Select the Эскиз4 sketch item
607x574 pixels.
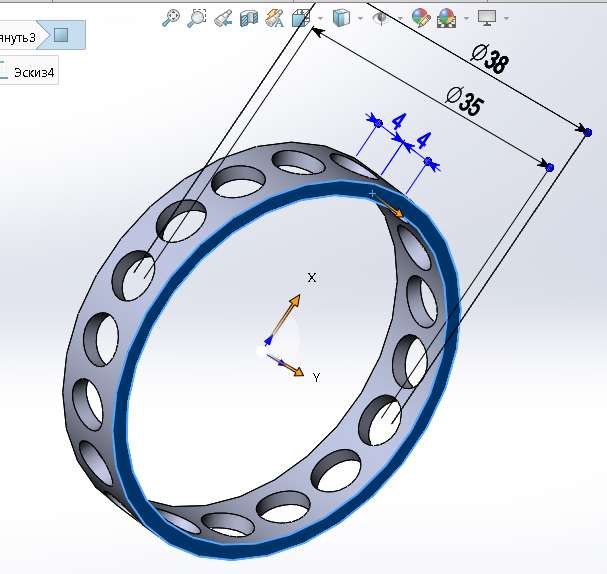click(34, 72)
